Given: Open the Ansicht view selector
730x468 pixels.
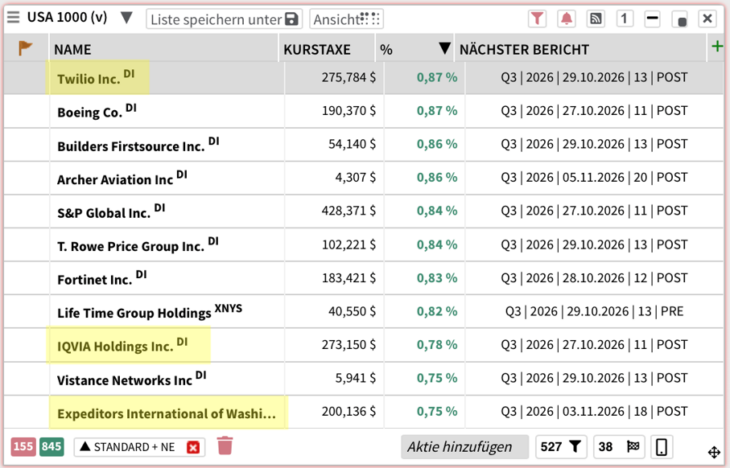Looking at the screenshot, I should 346,19.
